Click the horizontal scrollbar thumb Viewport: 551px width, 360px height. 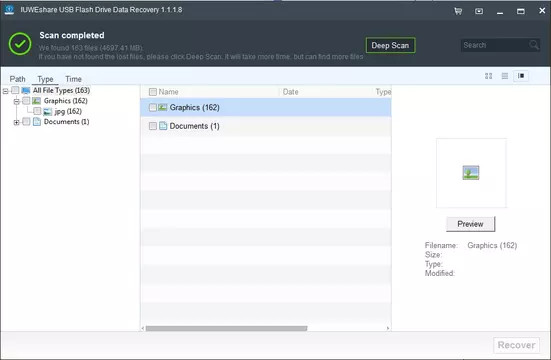[x=227, y=328]
